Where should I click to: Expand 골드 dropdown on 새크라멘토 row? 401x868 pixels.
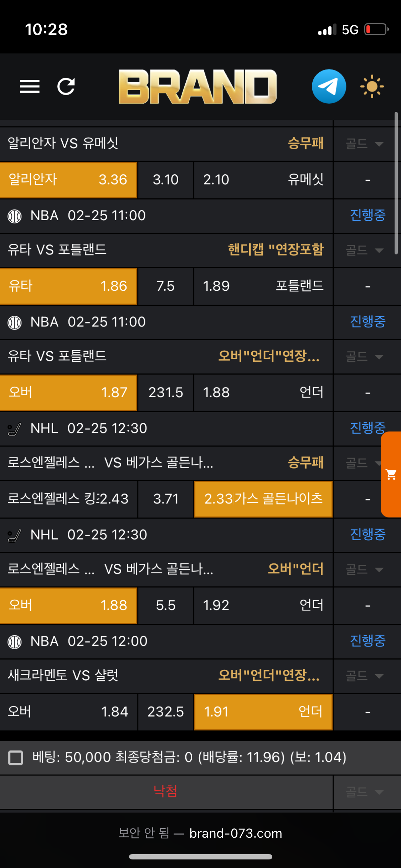(365, 676)
